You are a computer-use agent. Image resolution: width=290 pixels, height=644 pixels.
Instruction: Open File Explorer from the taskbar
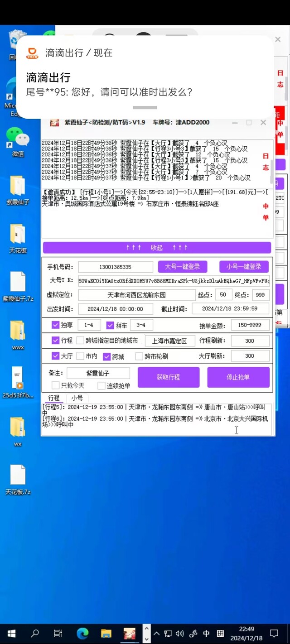click(x=106, y=633)
